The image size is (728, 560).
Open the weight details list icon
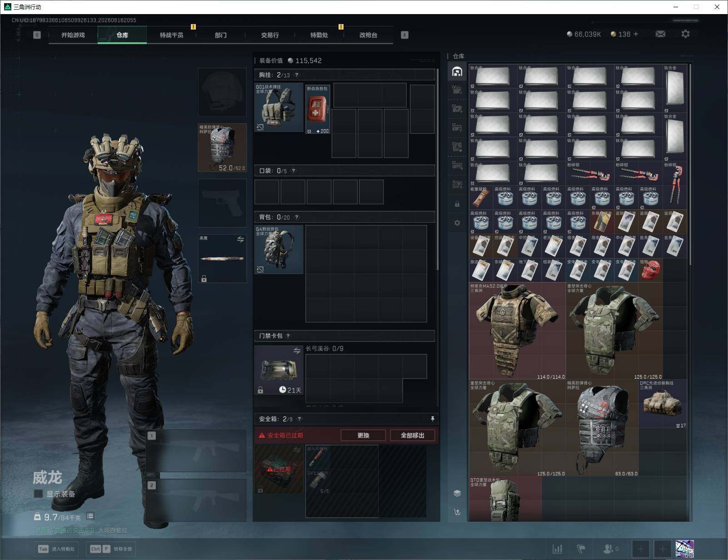tap(90, 516)
